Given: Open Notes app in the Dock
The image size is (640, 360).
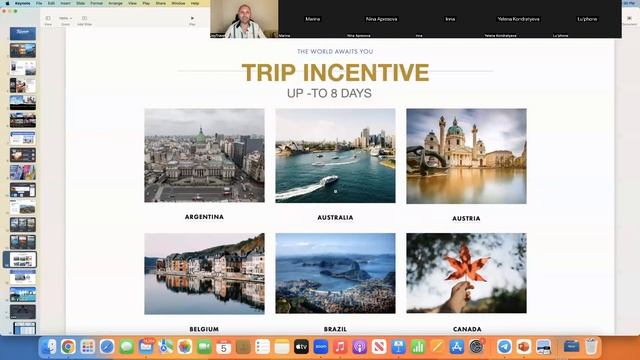Looking at the screenshot, I should (x=282, y=347).
